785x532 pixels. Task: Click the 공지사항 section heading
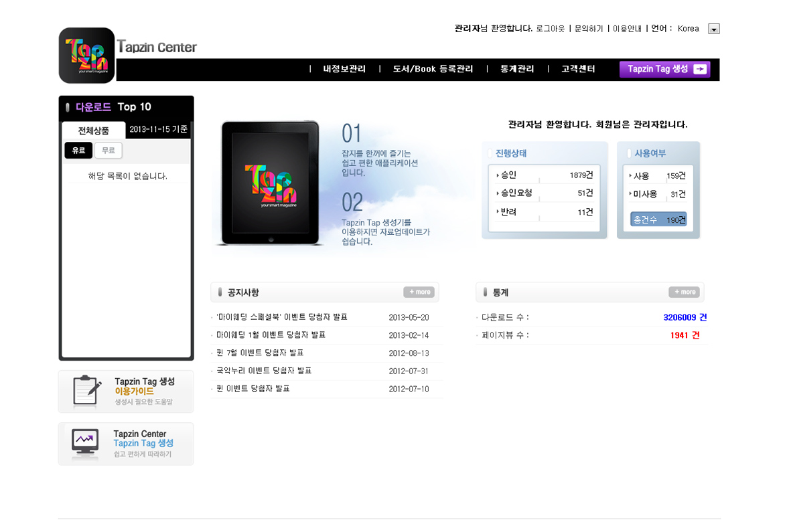click(243, 292)
